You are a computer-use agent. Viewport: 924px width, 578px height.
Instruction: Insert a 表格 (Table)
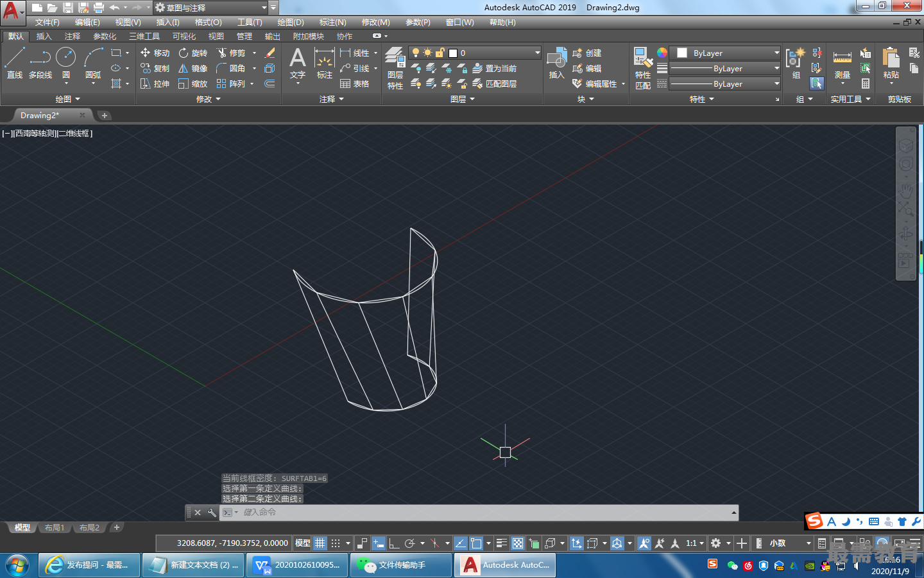pos(355,83)
